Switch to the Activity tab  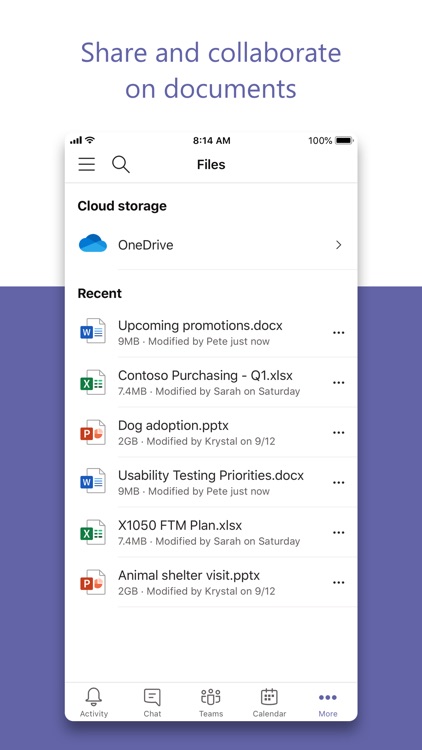click(94, 702)
